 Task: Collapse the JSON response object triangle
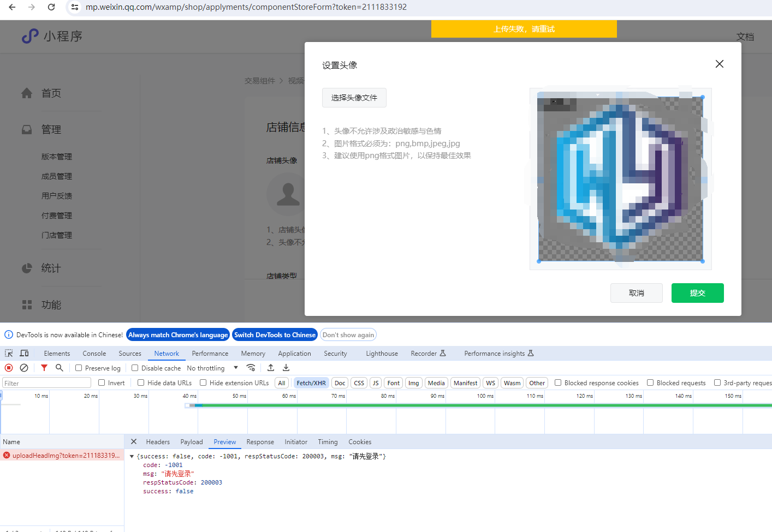tap(132, 456)
